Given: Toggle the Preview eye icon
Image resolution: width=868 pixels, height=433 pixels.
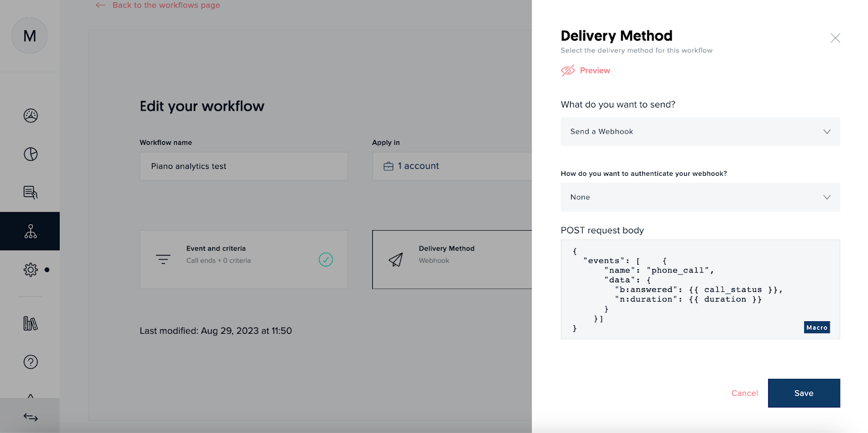Looking at the screenshot, I should tap(568, 71).
